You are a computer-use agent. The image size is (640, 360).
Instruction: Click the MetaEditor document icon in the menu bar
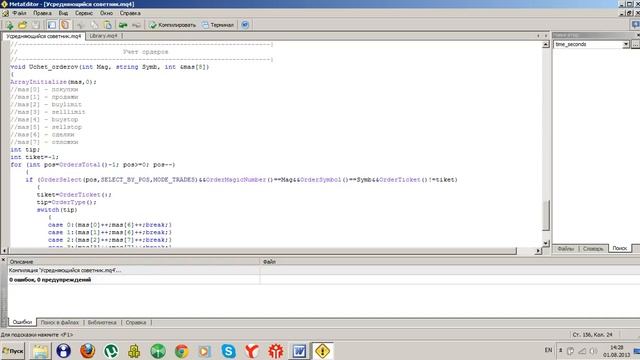pyautogui.click(x=5, y=13)
